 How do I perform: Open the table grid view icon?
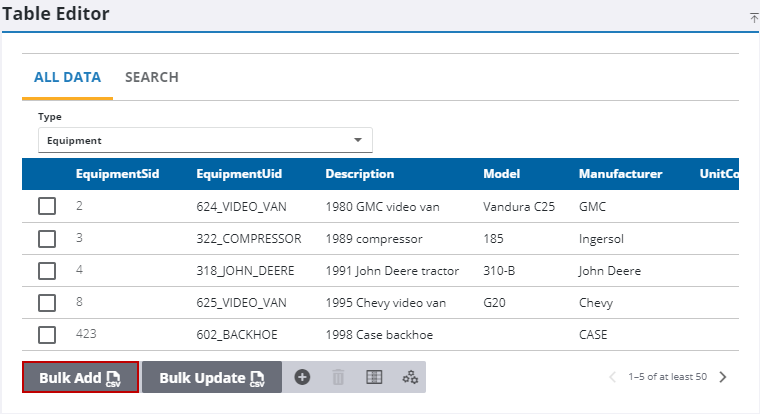374,377
